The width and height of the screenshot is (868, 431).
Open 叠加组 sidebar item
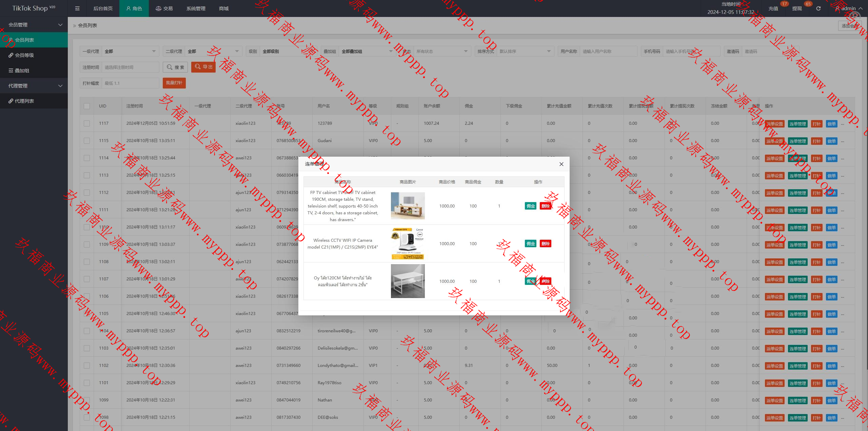click(22, 71)
